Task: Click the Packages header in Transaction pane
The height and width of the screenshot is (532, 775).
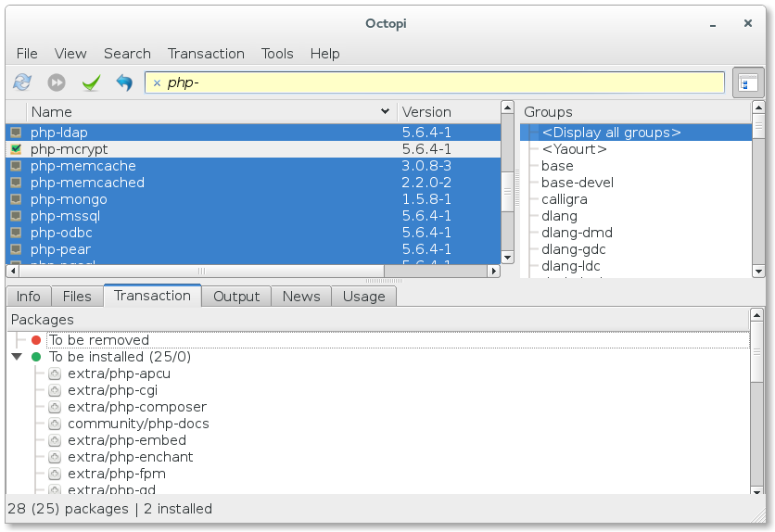Action: click(x=378, y=320)
